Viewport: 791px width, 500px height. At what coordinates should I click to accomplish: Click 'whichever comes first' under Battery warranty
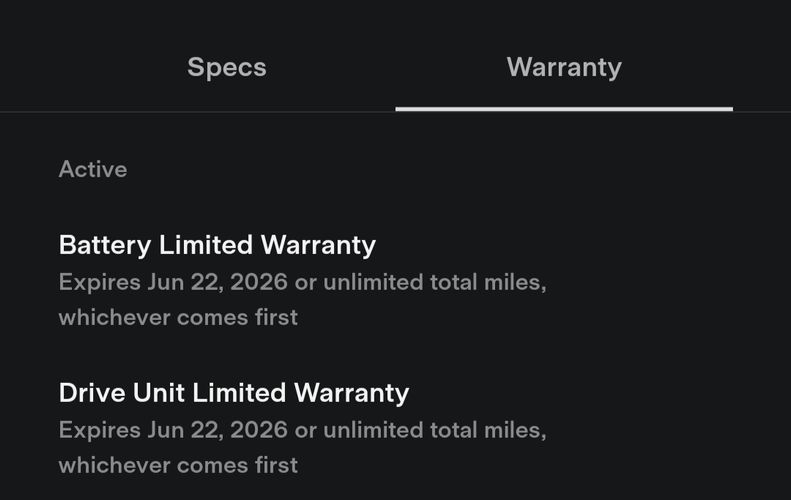(x=178, y=317)
